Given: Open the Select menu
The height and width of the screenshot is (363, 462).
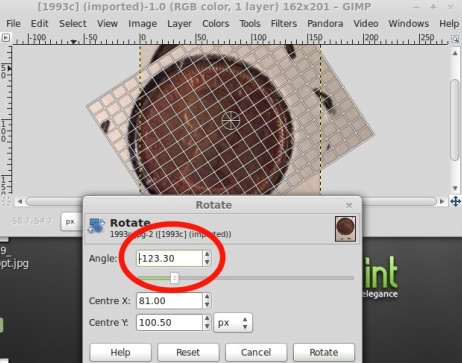Looking at the screenshot, I should 73,24.
